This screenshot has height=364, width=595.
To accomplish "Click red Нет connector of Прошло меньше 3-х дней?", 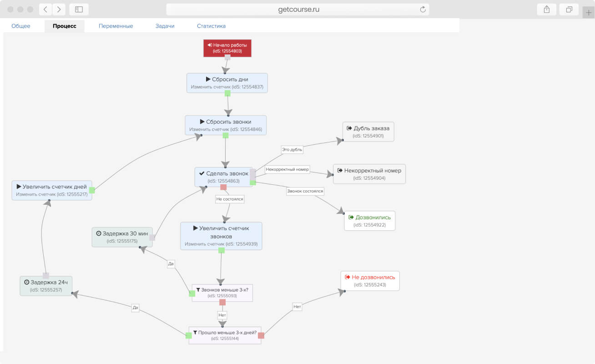I will point(261,335).
